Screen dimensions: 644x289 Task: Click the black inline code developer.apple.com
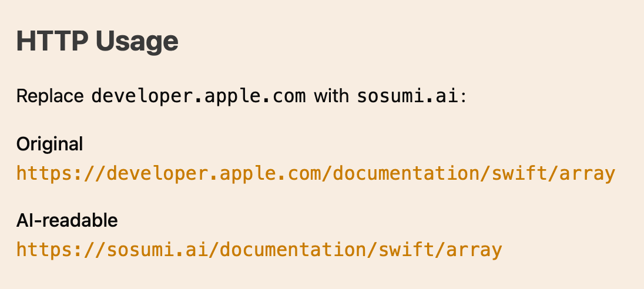pos(199,96)
